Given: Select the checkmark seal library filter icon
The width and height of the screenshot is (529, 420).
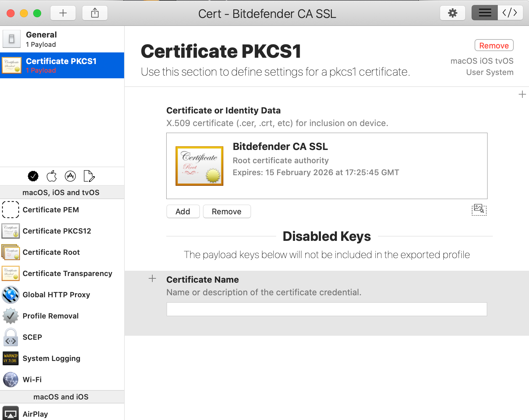Looking at the screenshot, I should pos(33,176).
